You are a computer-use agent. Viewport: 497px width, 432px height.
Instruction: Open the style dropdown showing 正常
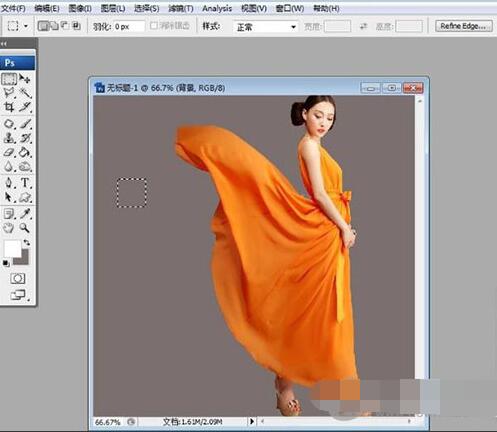tap(265, 27)
